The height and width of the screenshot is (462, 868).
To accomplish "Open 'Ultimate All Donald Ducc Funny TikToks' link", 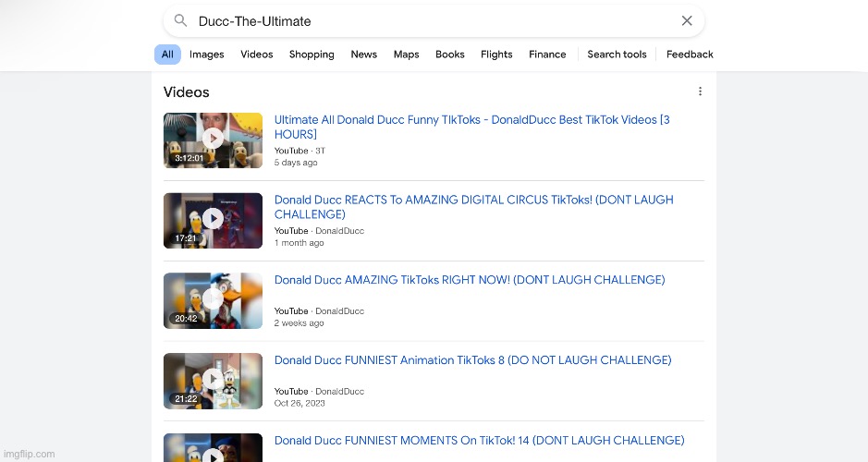I will tap(472, 127).
